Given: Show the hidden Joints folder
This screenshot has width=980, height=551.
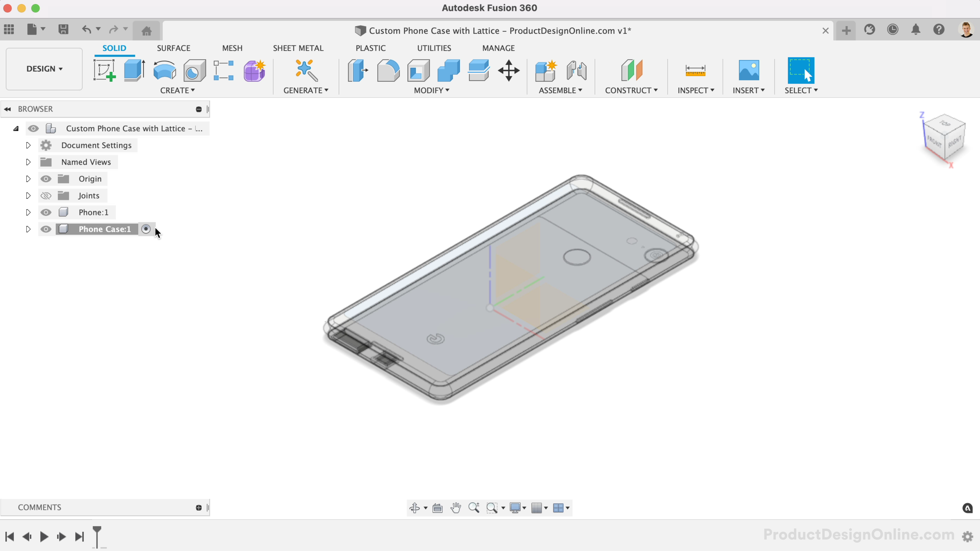Looking at the screenshot, I should [46, 195].
